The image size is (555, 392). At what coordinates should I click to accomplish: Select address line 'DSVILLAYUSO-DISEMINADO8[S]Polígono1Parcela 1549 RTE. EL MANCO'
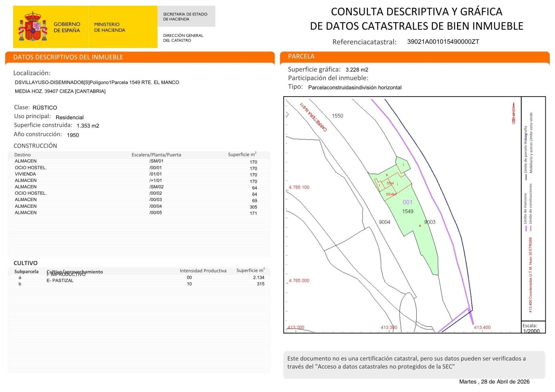point(97,82)
